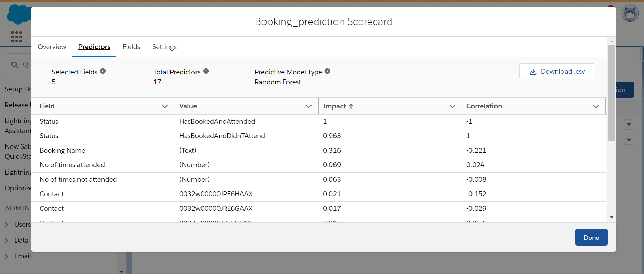
Task: Open the Value column dropdown menu
Action: tap(308, 106)
